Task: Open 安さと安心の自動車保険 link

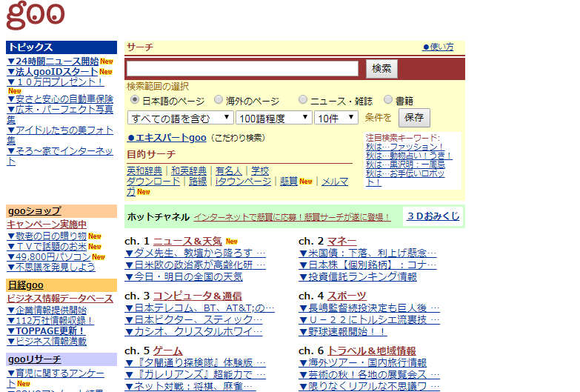Action: coord(60,99)
